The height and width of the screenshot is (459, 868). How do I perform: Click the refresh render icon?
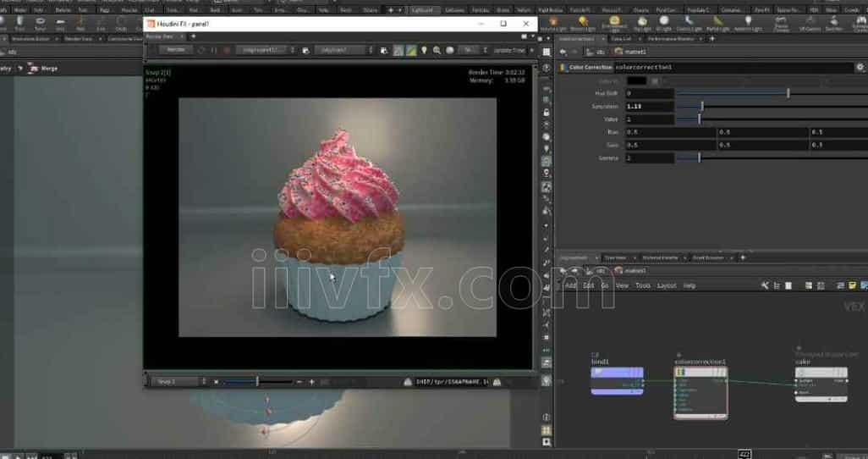(x=201, y=50)
